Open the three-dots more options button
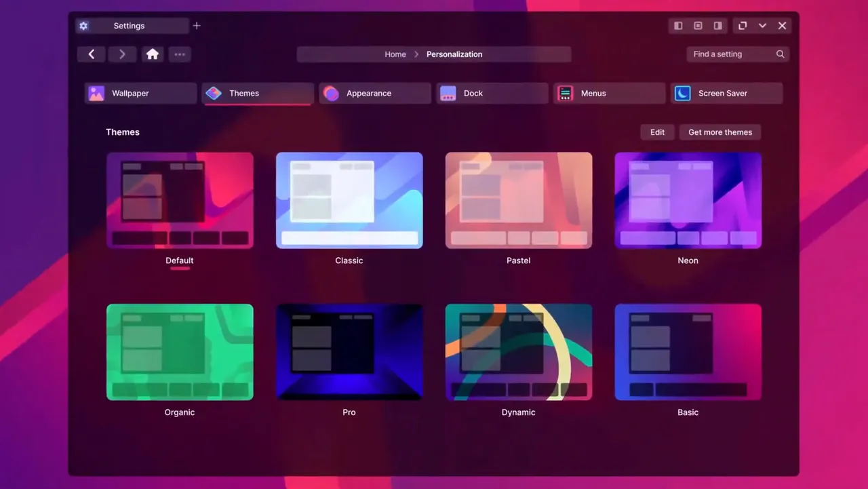The image size is (868, 489). (180, 54)
